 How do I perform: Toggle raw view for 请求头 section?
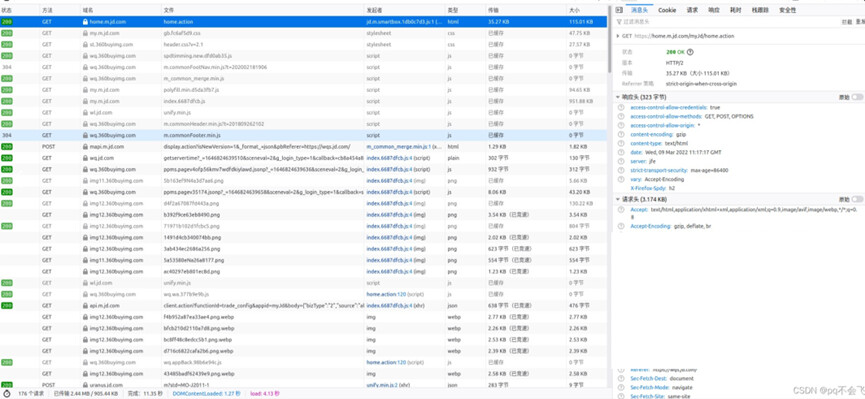click(857, 199)
